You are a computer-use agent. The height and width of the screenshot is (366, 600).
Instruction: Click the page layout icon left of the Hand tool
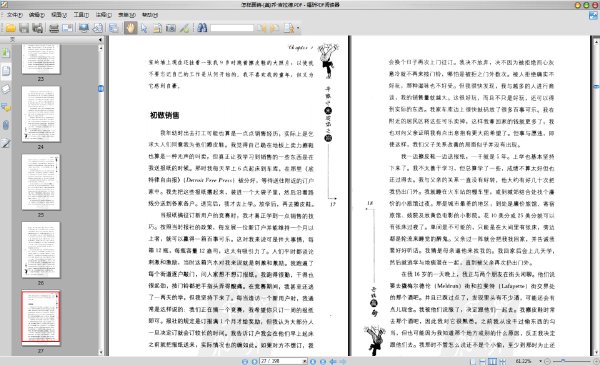[114, 28]
